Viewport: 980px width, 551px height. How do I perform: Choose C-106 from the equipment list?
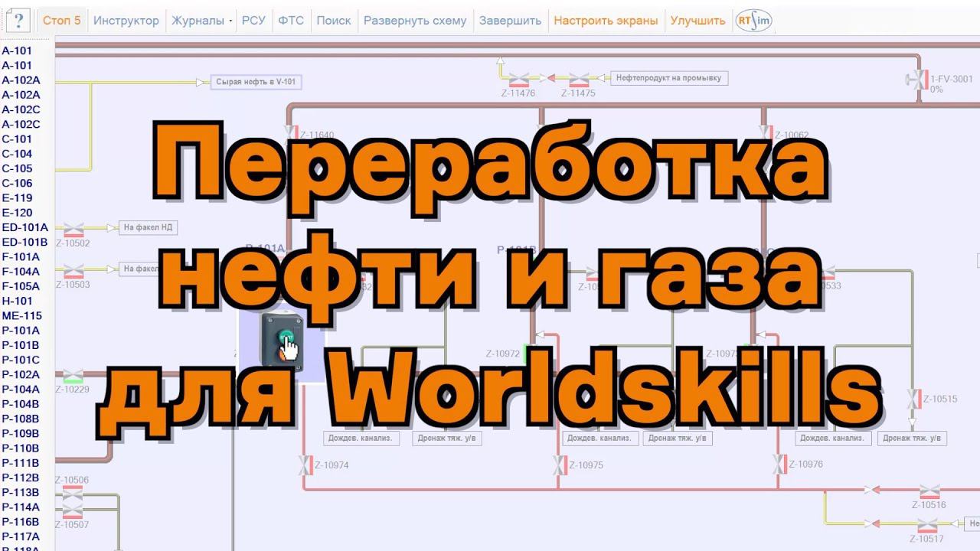17,183
